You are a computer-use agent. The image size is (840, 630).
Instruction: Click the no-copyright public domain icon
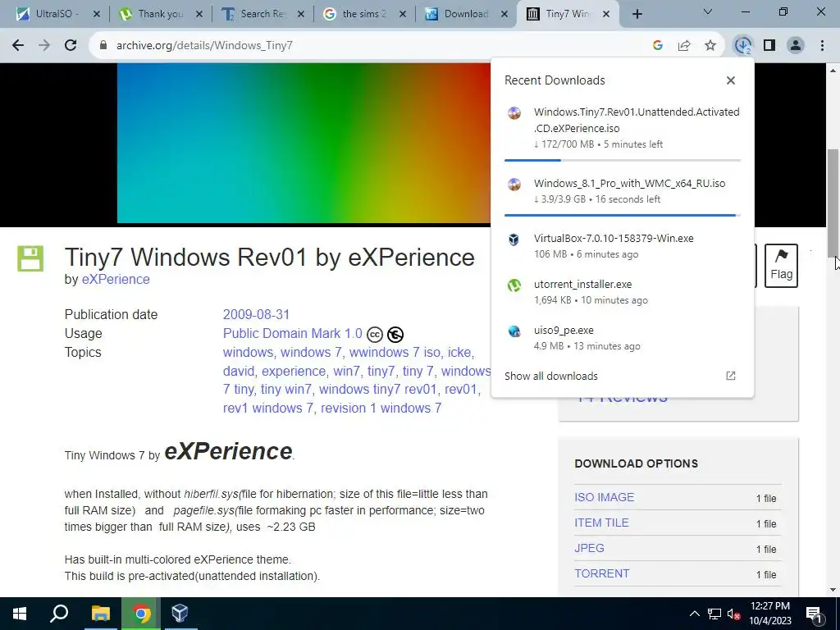click(x=395, y=335)
